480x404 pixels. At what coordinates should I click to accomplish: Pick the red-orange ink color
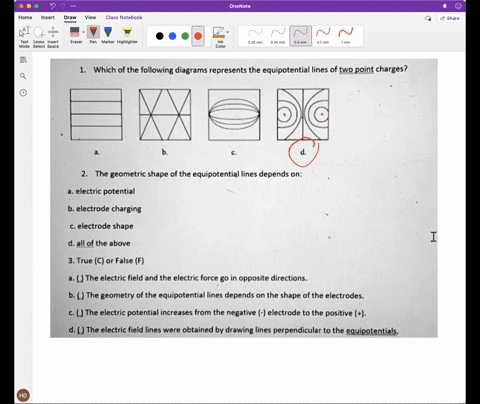coord(198,36)
